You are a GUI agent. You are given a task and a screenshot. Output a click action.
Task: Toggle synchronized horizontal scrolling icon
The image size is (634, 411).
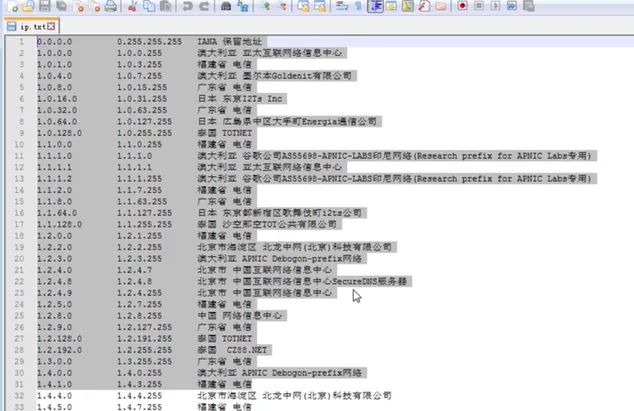pos(320,6)
